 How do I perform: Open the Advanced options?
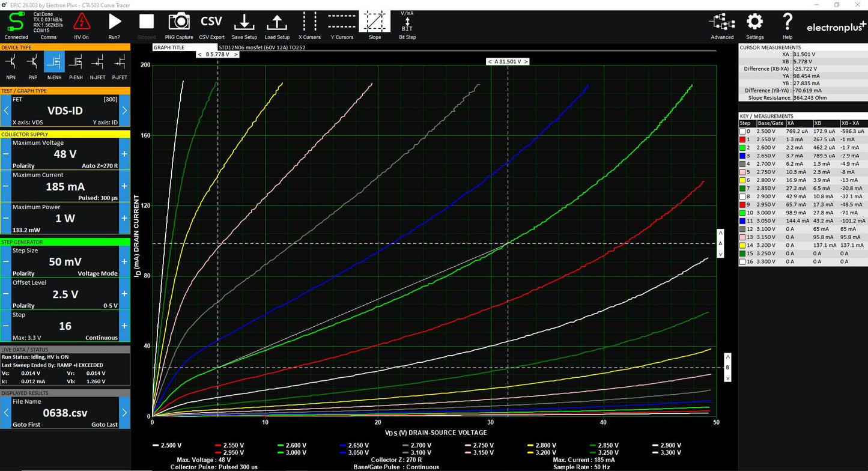tap(722, 22)
